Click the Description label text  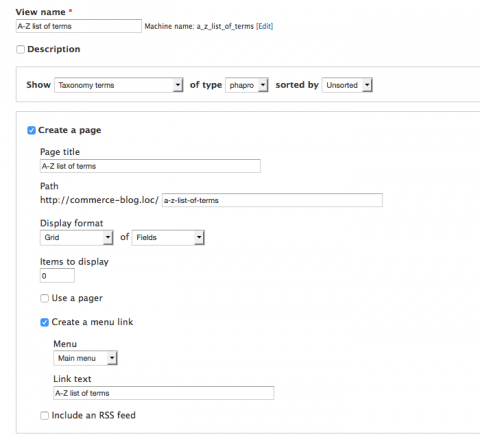click(x=54, y=49)
